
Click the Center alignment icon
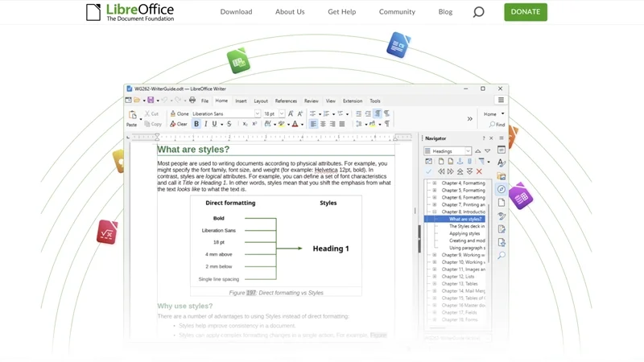[x=323, y=124]
